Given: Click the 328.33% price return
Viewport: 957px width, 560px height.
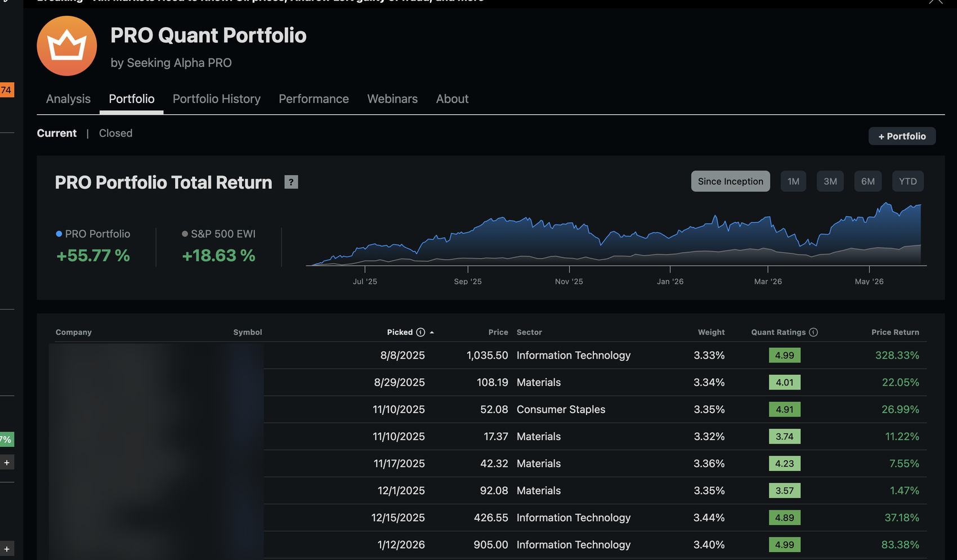Looking at the screenshot, I should [897, 355].
